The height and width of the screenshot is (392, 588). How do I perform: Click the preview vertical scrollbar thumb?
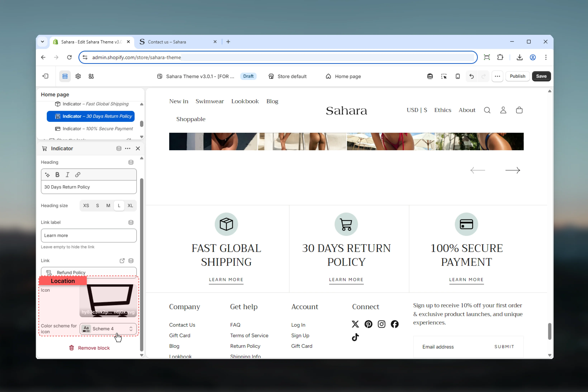pos(549,332)
